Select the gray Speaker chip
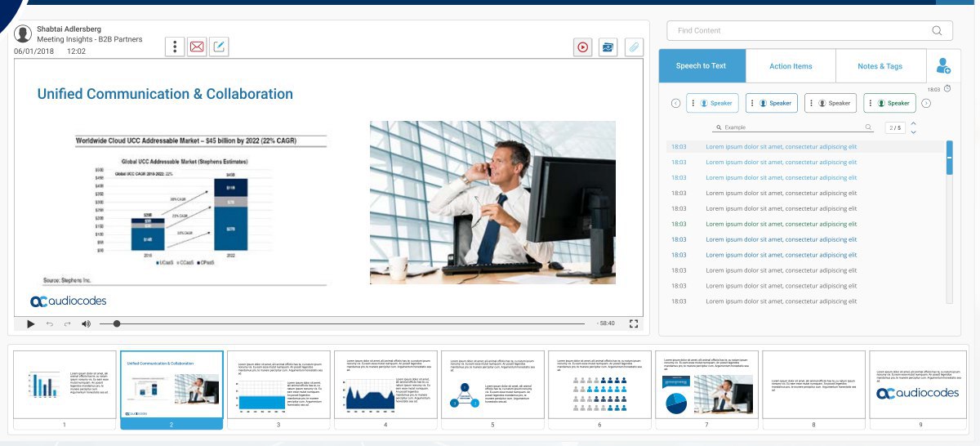Image resolution: width=980 pixels, height=446 pixels. point(831,103)
